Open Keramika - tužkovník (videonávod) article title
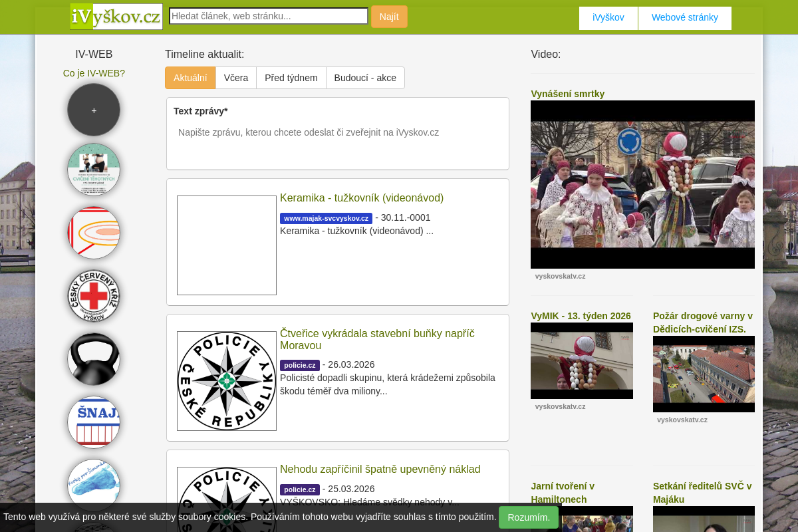This screenshot has width=798, height=532. click(x=362, y=198)
